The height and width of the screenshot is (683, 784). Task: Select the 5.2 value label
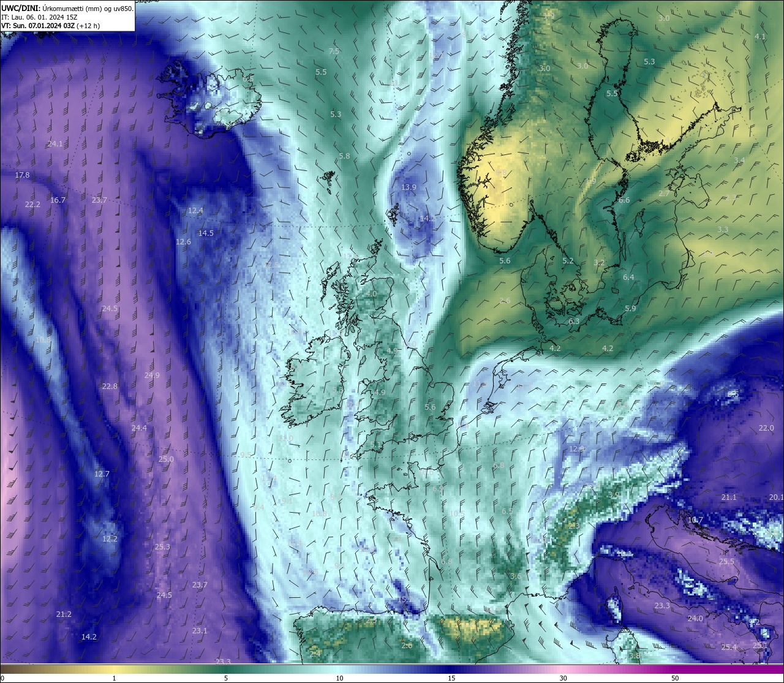(x=568, y=260)
